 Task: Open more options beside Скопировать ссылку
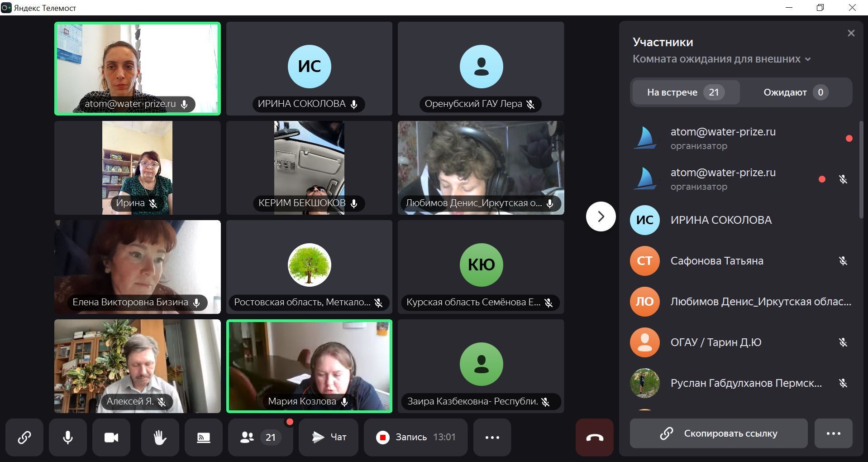833,433
